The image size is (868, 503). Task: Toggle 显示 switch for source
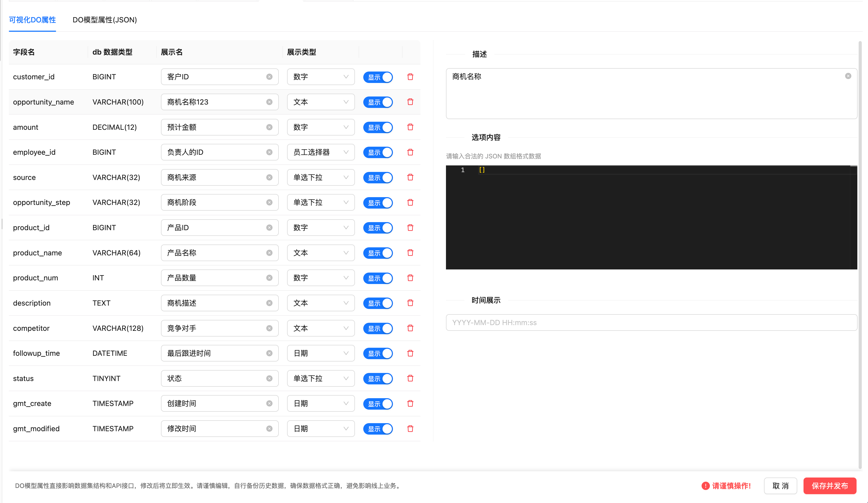click(x=378, y=178)
